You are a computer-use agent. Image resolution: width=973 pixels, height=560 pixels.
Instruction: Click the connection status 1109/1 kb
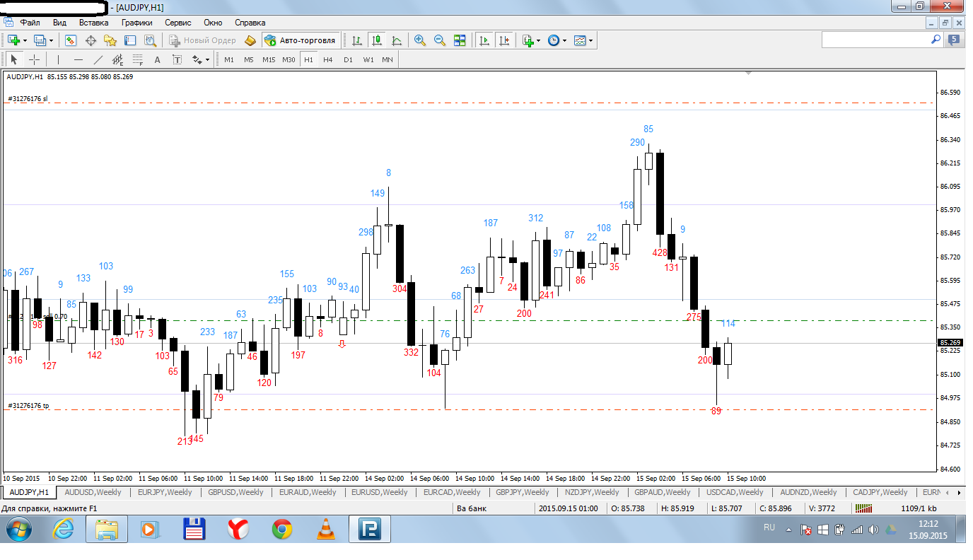919,508
